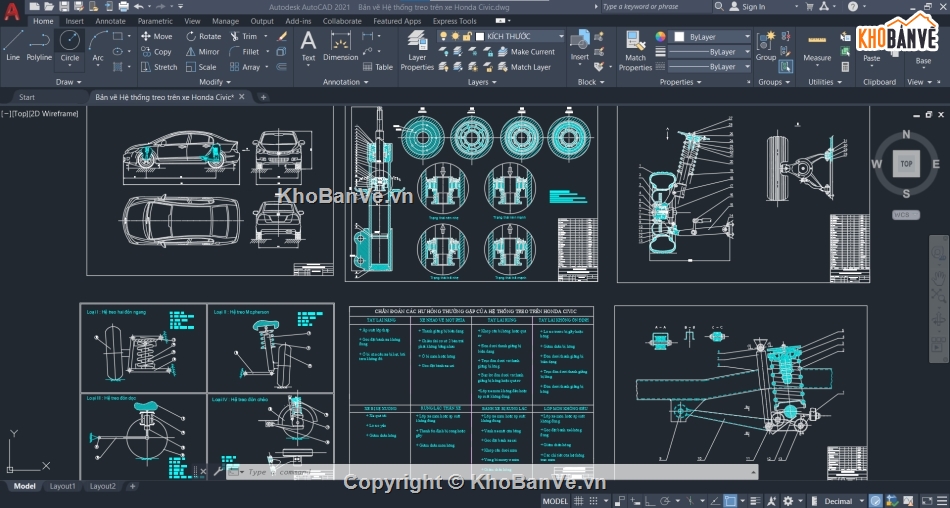950x508 pixels.
Task: Expand the Properties panel
Action: pyautogui.click(x=680, y=82)
